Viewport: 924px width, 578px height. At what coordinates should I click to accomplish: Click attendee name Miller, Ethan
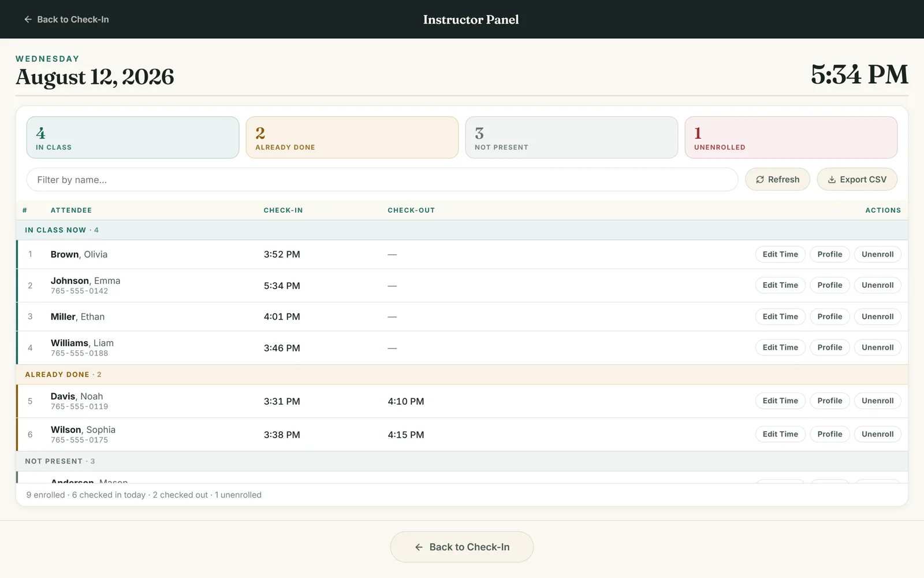pyautogui.click(x=77, y=317)
